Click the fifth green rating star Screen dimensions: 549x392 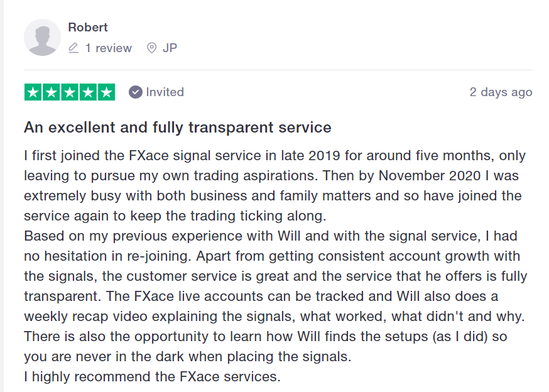pos(106,92)
